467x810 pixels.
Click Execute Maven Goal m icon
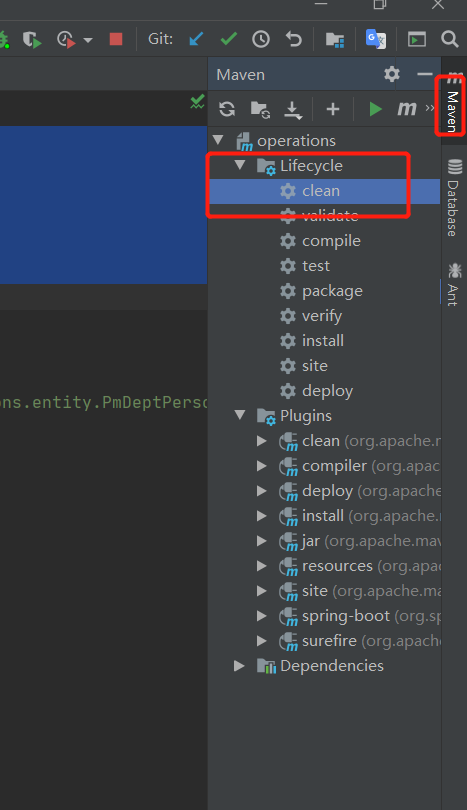click(x=407, y=108)
